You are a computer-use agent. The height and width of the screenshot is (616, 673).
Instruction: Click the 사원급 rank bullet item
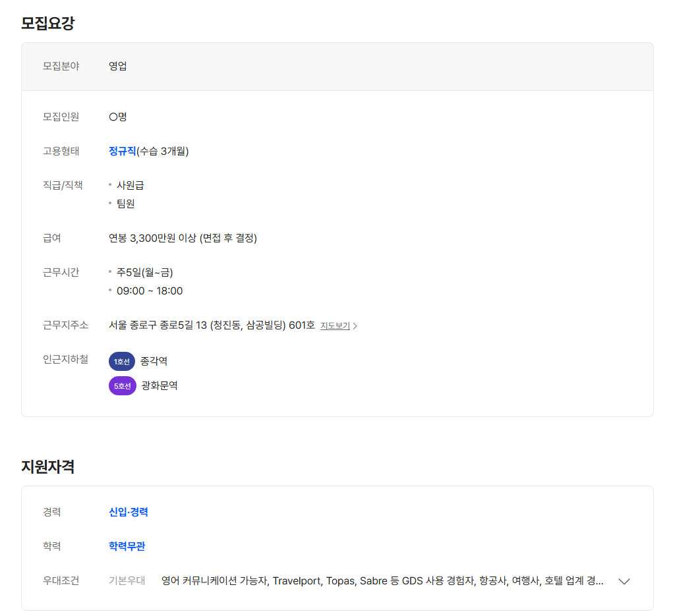130,185
